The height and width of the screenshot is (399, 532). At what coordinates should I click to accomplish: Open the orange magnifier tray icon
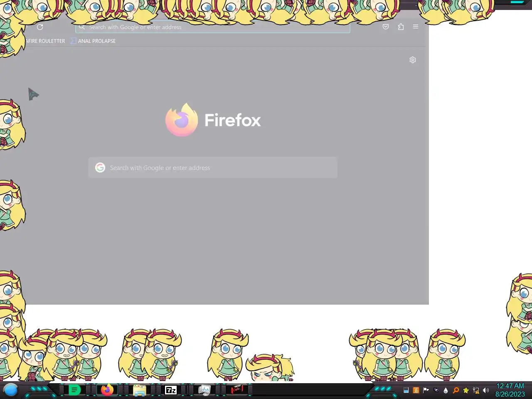point(456,390)
